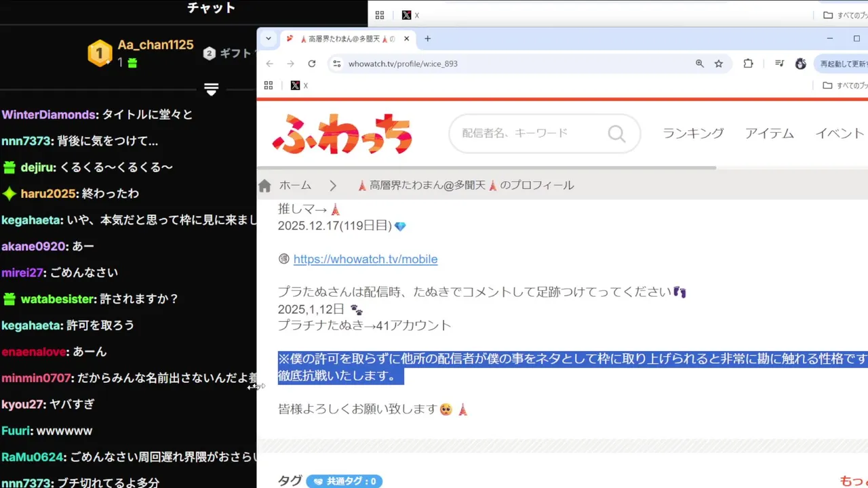Go back to the previous page
The image size is (868, 488).
[x=270, y=64]
